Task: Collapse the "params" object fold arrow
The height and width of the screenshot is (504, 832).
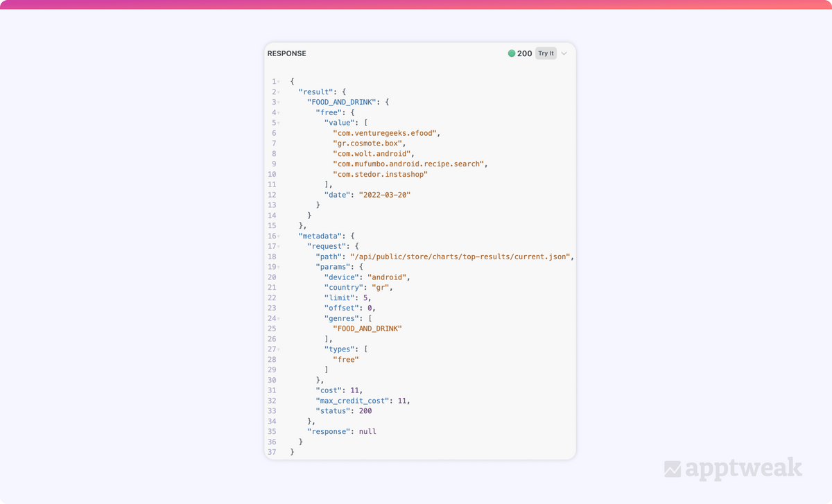Action: point(279,267)
